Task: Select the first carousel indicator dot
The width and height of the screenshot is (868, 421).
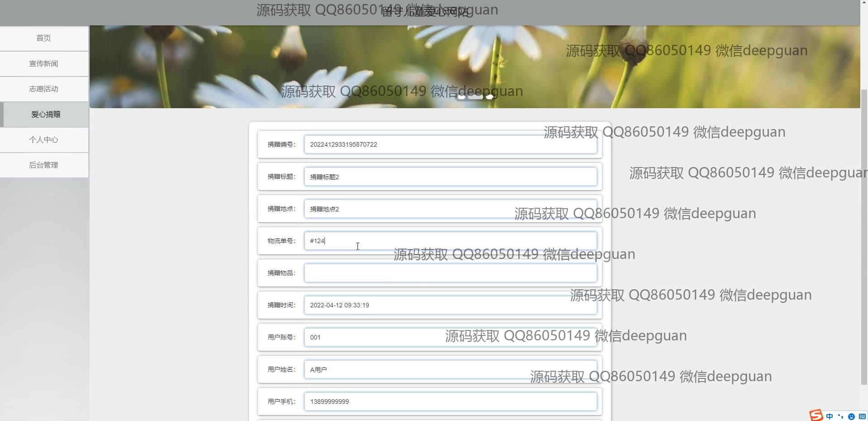Action: [x=461, y=97]
